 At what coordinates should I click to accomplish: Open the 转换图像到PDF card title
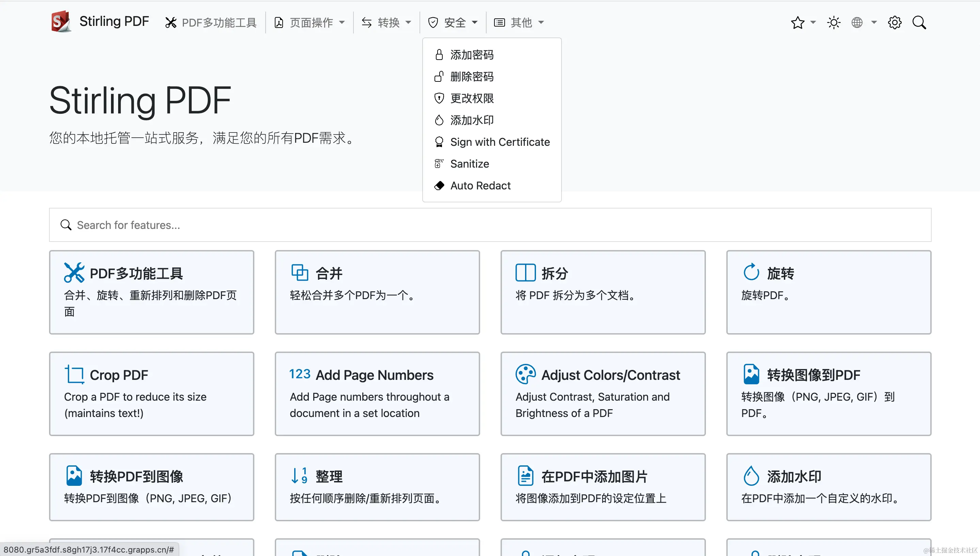(x=813, y=375)
